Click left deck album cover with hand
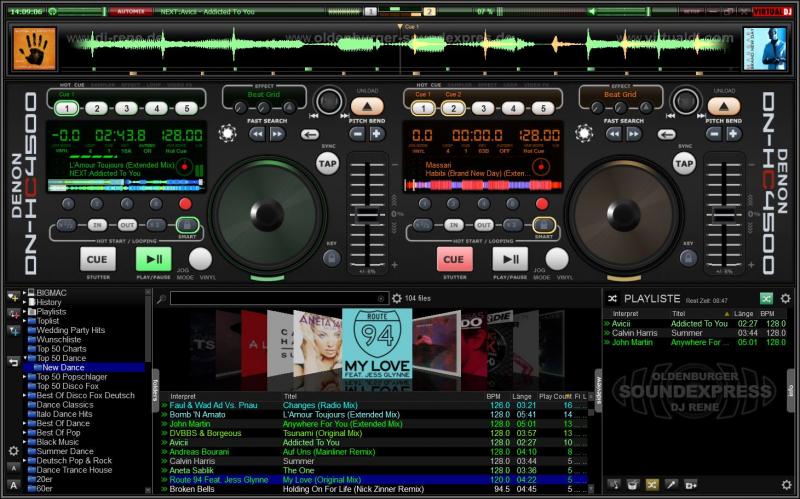The image size is (800, 499). 34,49
